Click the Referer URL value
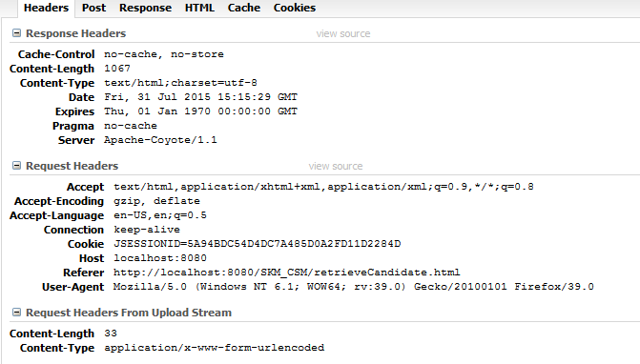 pyautogui.click(x=286, y=273)
